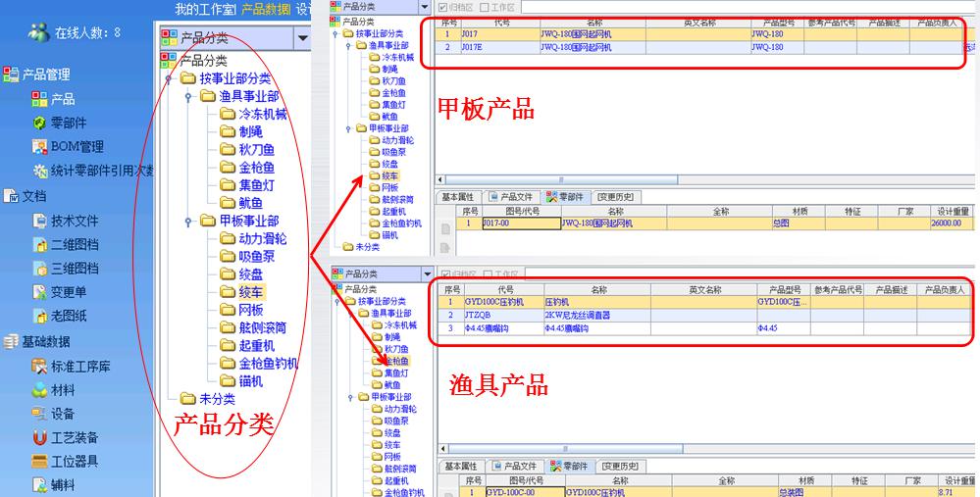
Task: Click the 在线人数 users icon
Action: (x=39, y=31)
